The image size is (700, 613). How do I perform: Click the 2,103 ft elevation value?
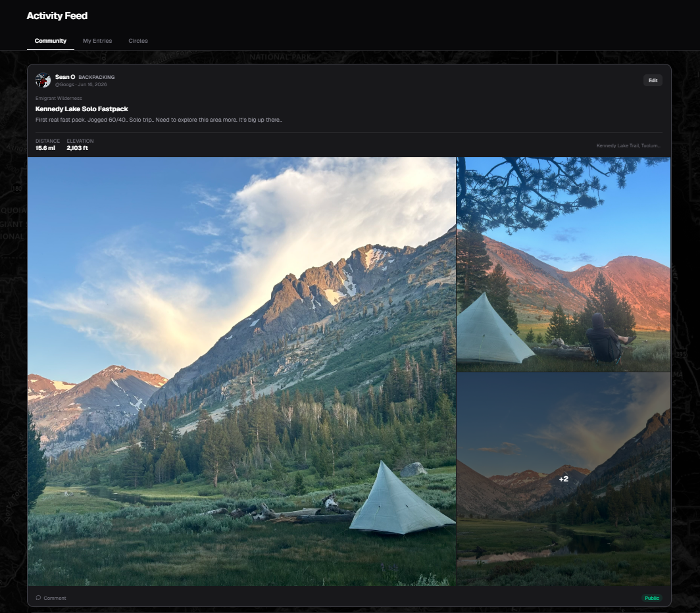point(77,148)
